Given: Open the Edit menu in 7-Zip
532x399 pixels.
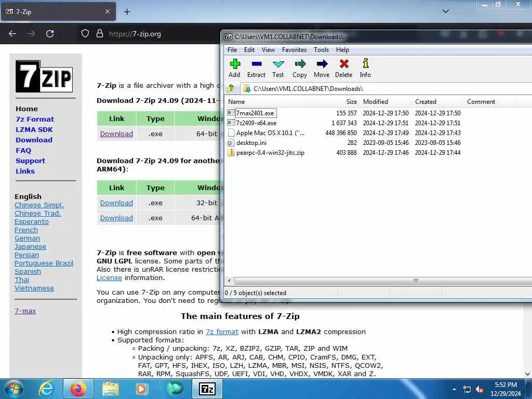Looking at the screenshot, I should pyautogui.click(x=249, y=50).
